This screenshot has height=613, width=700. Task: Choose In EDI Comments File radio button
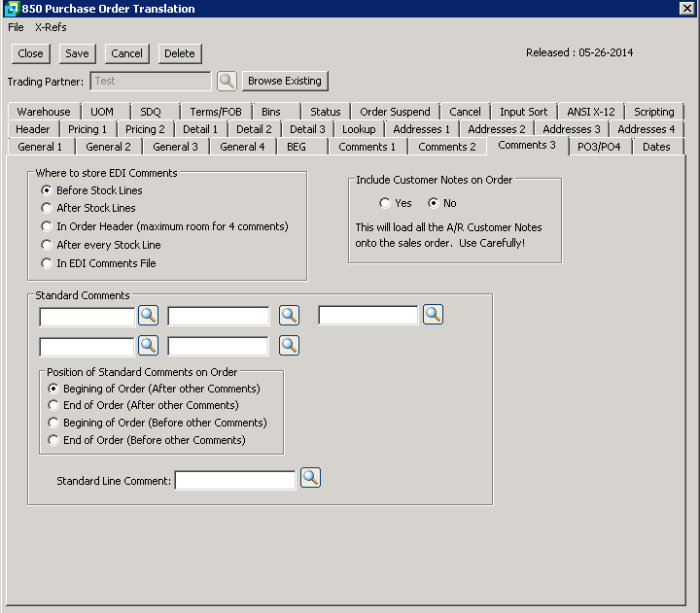[47, 263]
